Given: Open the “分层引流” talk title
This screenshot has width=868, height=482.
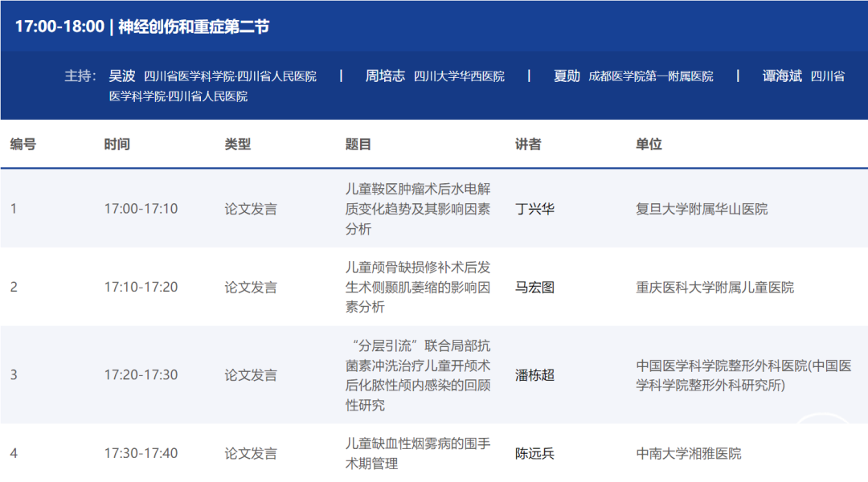Looking at the screenshot, I should coord(417,375).
